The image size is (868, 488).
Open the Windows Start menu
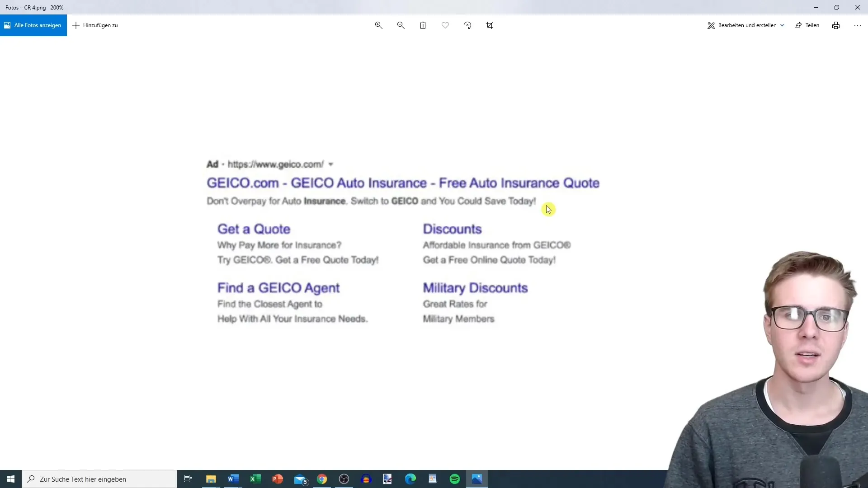click(11, 479)
